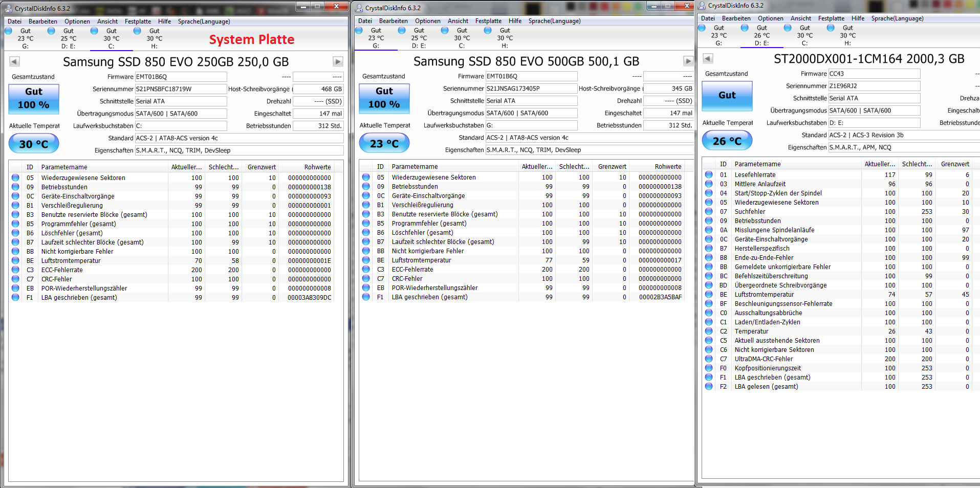The height and width of the screenshot is (488, 980).
Task: Click Gut 100 % health button, middle window
Action: point(384,98)
